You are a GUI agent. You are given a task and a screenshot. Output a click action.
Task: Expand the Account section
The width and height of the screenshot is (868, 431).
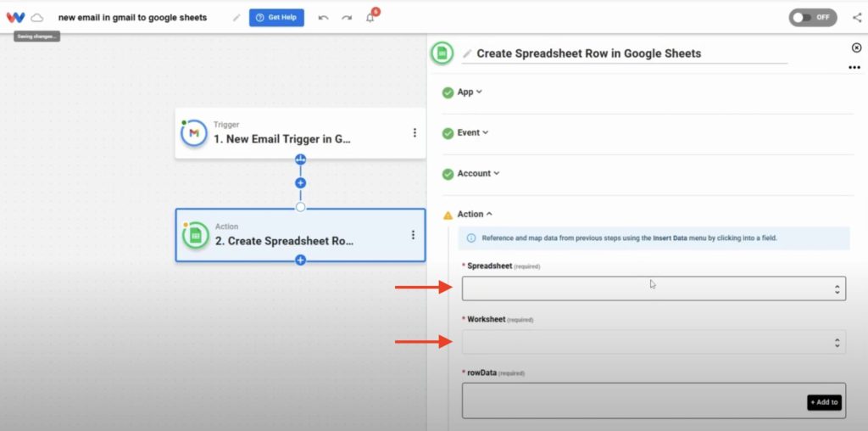[x=478, y=173]
